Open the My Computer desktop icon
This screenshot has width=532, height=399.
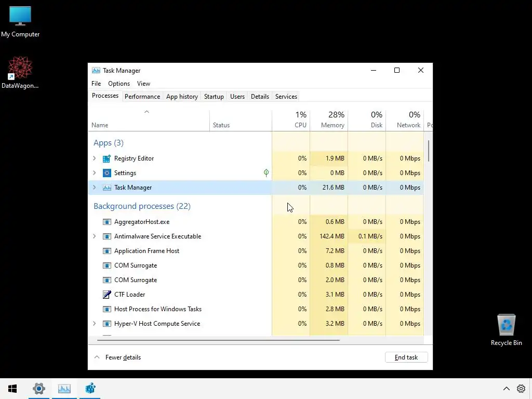(x=20, y=22)
